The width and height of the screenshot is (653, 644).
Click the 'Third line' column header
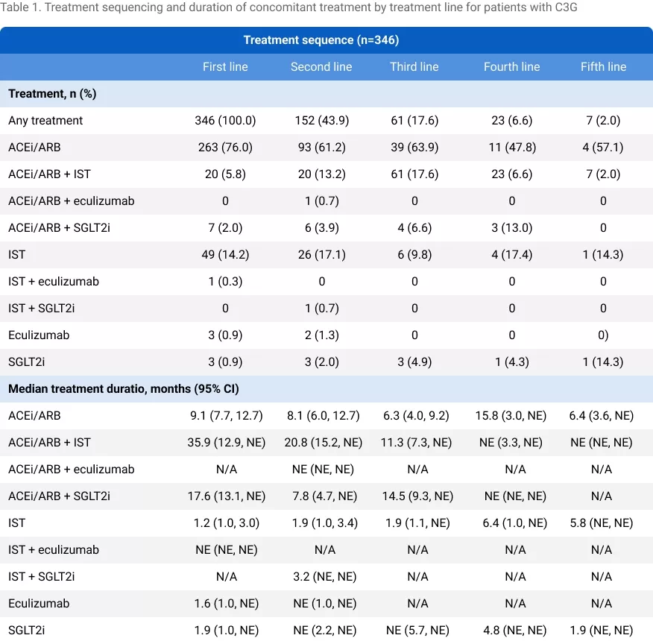click(414, 67)
